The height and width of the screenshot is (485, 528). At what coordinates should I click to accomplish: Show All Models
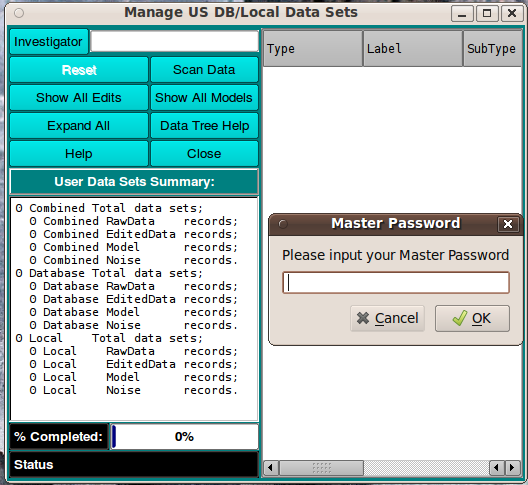[x=204, y=98]
